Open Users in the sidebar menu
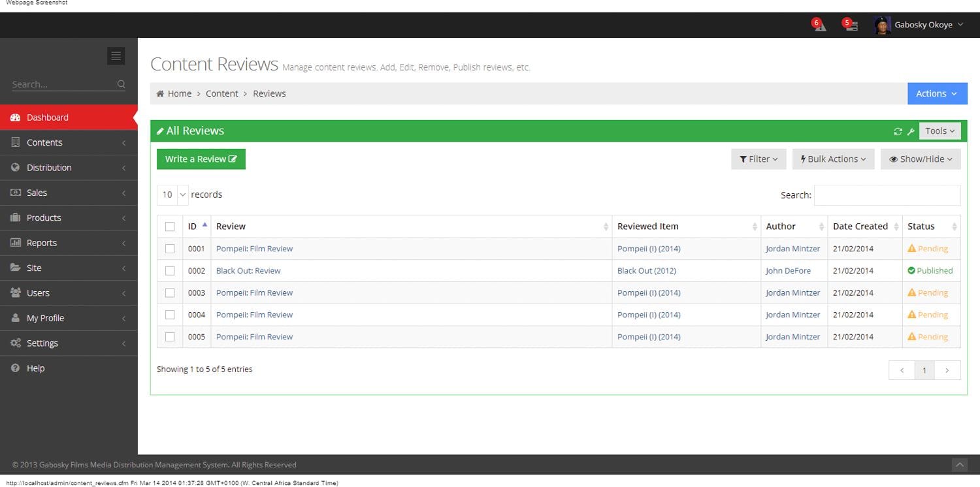Image resolution: width=980 pixels, height=487 pixels. pyautogui.click(x=69, y=293)
